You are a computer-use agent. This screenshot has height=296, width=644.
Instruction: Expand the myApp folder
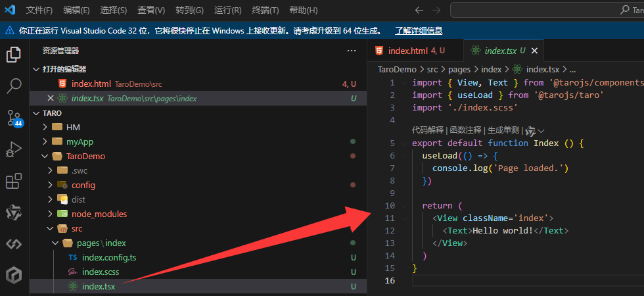45,142
